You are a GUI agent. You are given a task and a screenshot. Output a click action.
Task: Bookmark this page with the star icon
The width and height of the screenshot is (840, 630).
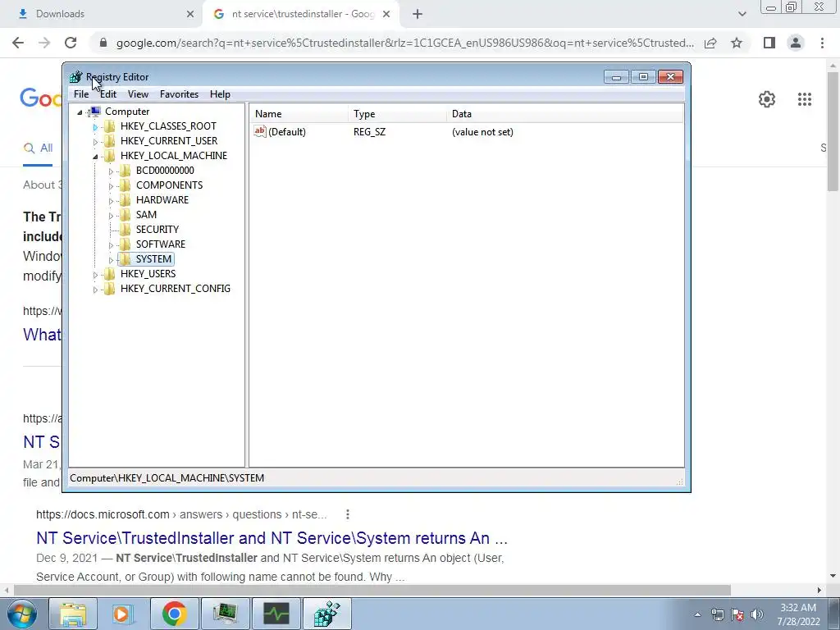(737, 43)
